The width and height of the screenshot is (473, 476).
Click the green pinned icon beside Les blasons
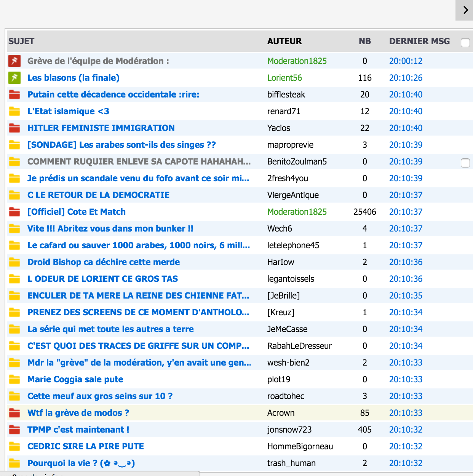pyautogui.click(x=14, y=78)
